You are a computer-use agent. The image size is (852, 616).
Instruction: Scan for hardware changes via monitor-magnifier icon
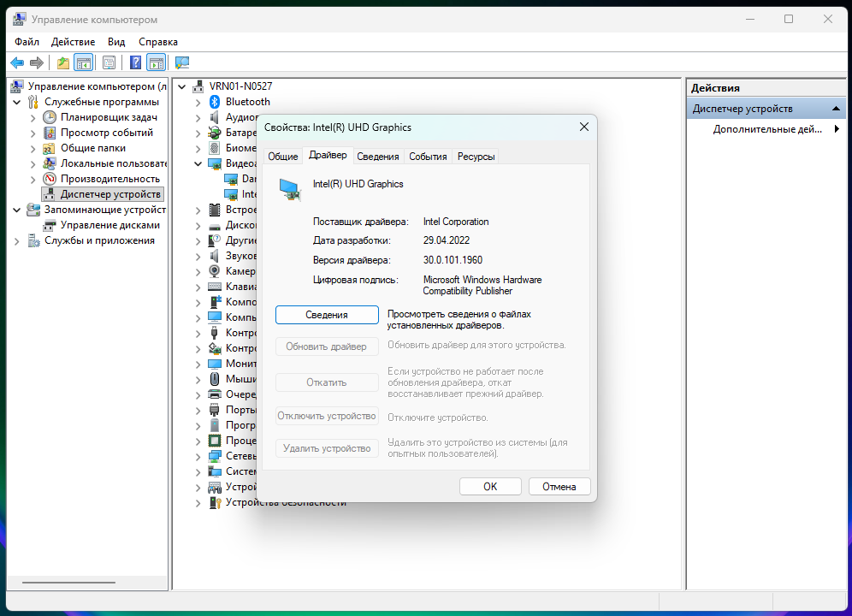[x=182, y=63]
